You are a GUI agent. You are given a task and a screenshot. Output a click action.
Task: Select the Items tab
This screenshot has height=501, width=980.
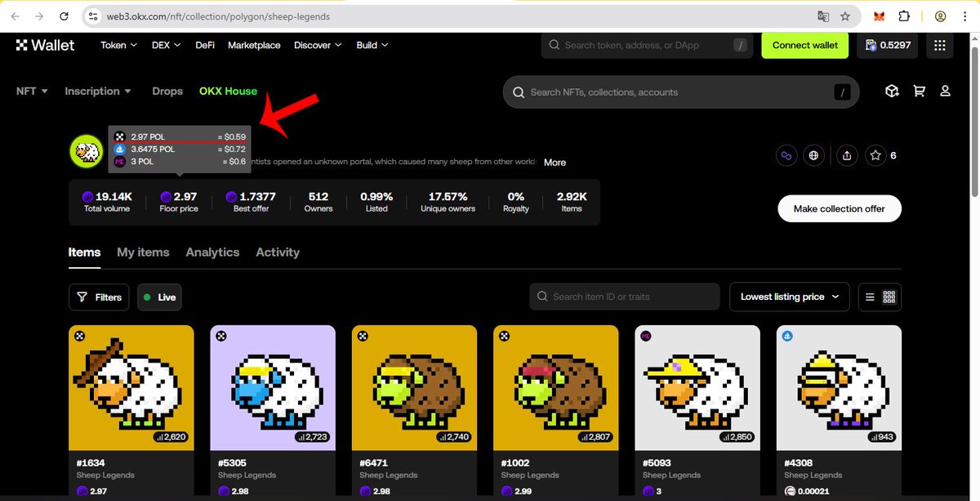pyautogui.click(x=84, y=252)
